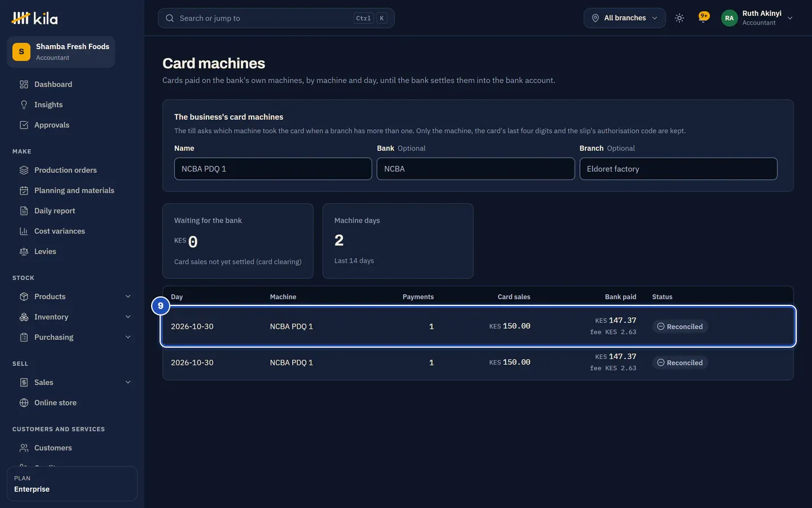
Task: Click the Daily report document icon
Action: pos(24,211)
